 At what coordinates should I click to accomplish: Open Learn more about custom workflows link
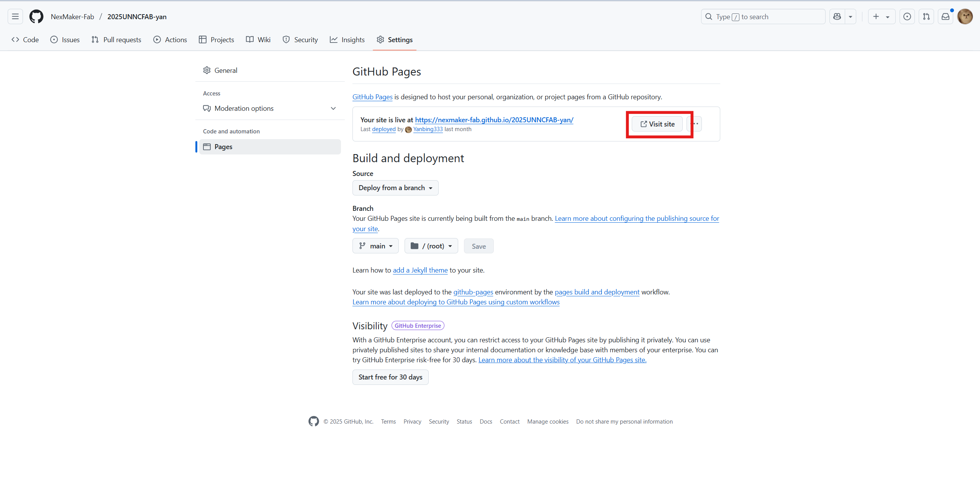pyautogui.click(x=456, y=302)
